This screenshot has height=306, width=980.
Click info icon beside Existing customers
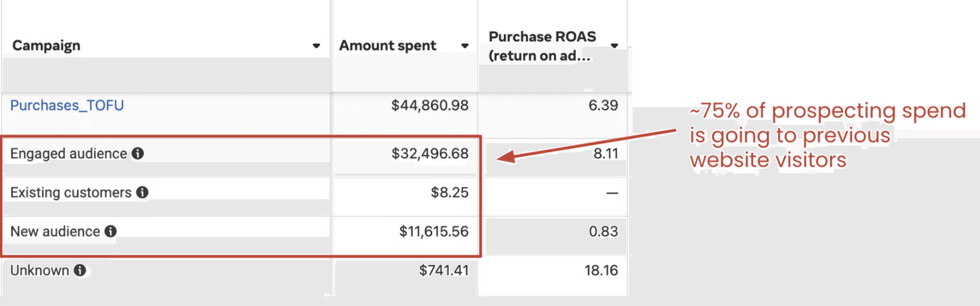click(142, 193)
